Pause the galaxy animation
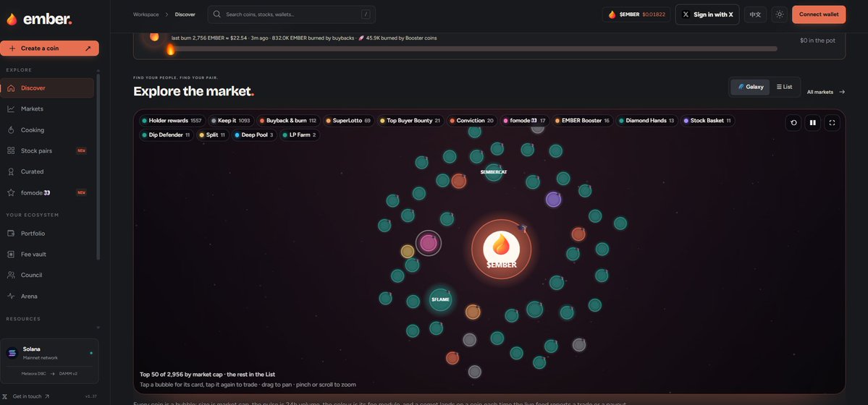The image size is (868, 405). 813,123
